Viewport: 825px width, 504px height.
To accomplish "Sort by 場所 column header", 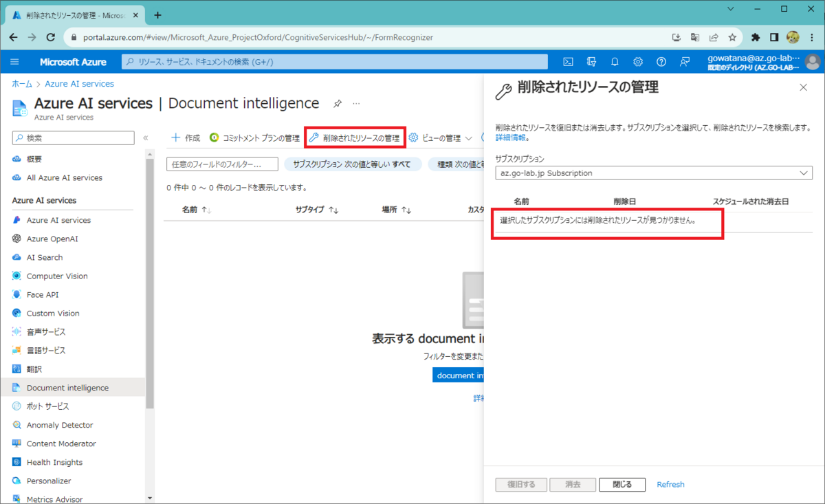I will pos(397,210).
